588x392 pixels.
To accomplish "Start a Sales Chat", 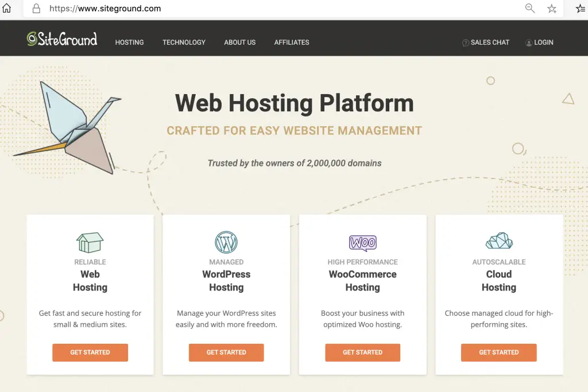I will 486,42.
